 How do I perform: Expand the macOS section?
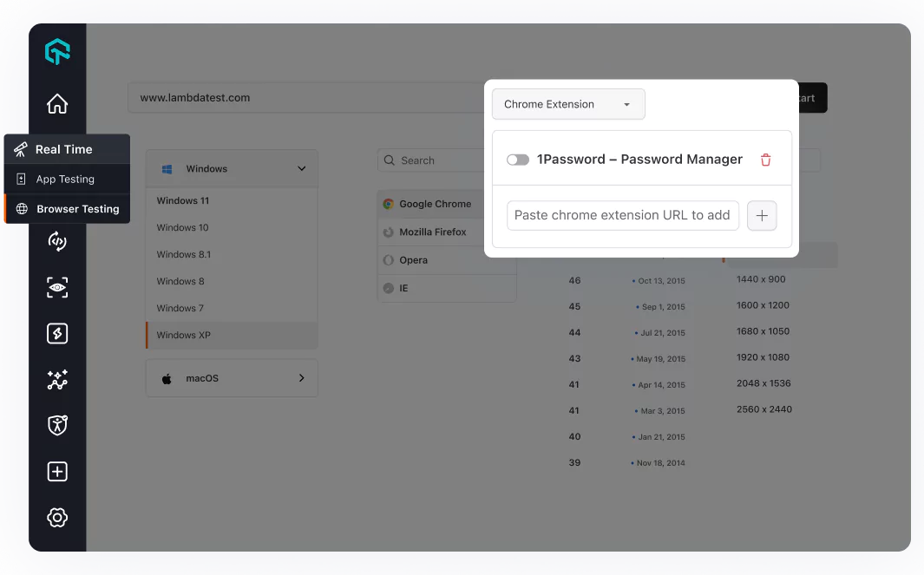click(x=231, y=377)
